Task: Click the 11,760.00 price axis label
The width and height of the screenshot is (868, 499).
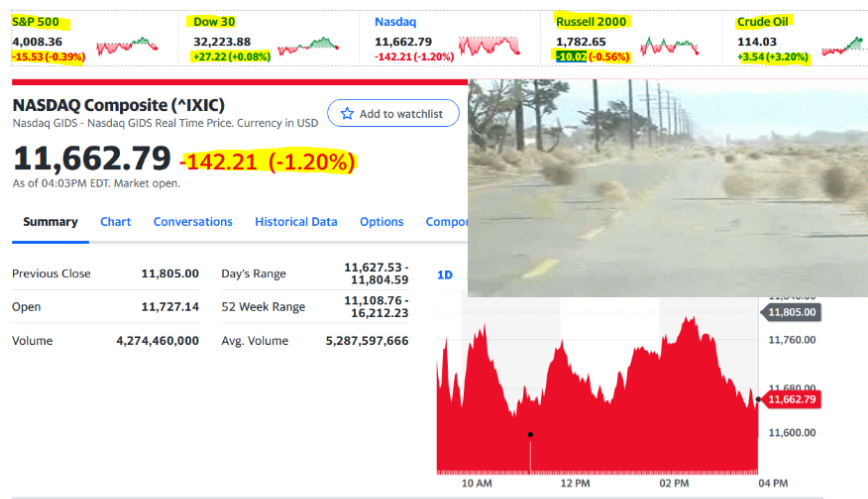Action: 792,339
